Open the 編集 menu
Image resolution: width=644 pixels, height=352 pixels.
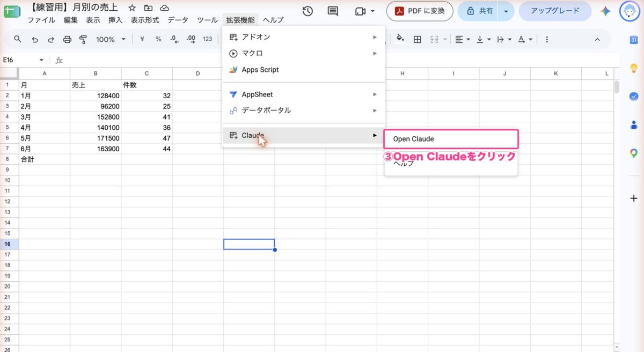click(70, 20)
